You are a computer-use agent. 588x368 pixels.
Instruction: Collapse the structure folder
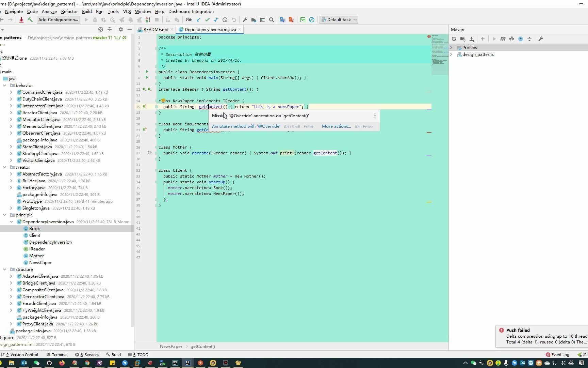pyautogui.click(x=5, y=270)
